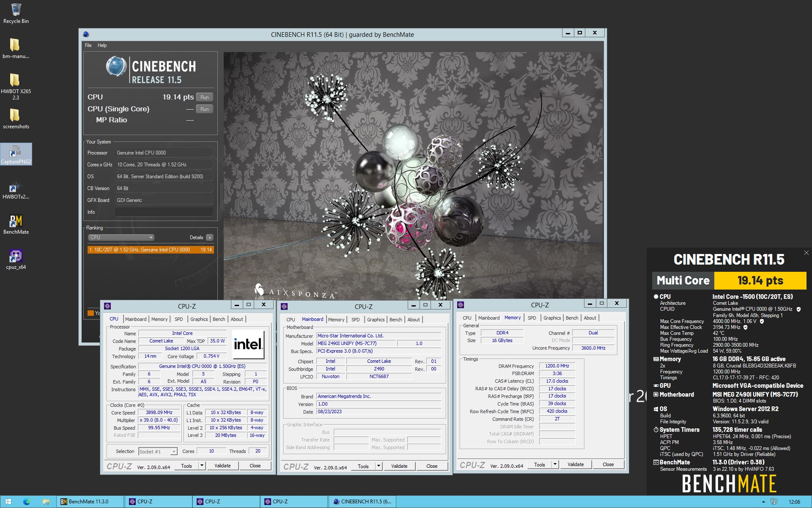Select the highlighted 10C/20T ranking entry
Image resolution: width=812 pixels, height=508 pixels.
tap(151, 250)
